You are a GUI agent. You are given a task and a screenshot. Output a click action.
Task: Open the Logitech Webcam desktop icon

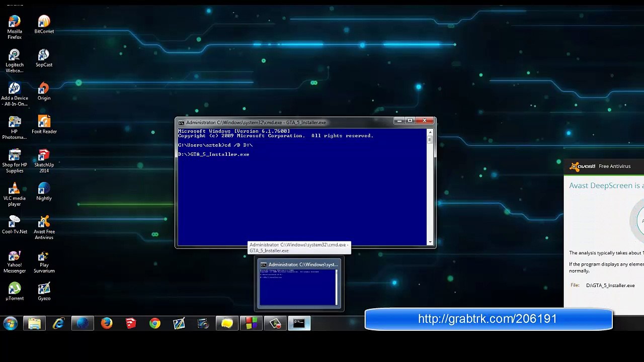pyautogui.click(x=15, y=61)
